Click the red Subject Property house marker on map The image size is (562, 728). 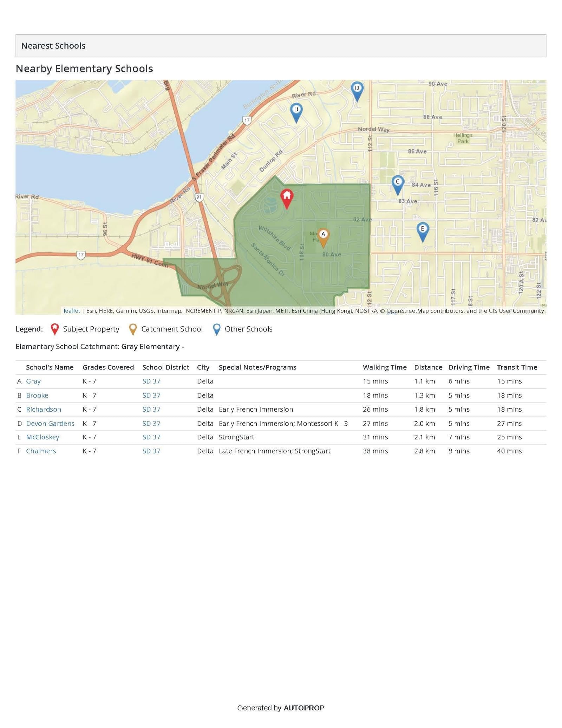click(287, 199)
